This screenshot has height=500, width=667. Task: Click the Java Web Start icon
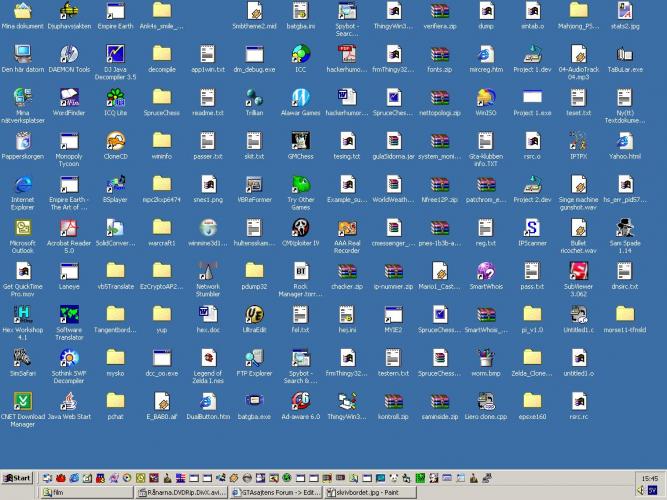(69, 400)
